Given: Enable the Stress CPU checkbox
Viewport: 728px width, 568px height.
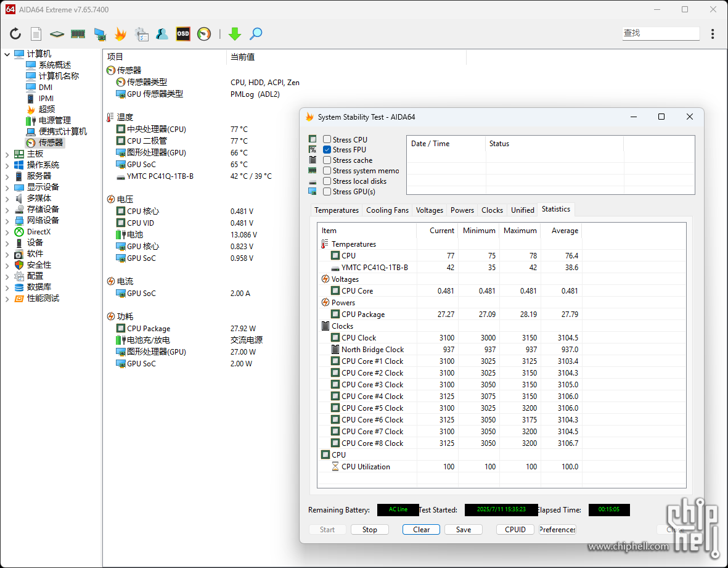Looking at the screenshot, I should pos(327,139).
